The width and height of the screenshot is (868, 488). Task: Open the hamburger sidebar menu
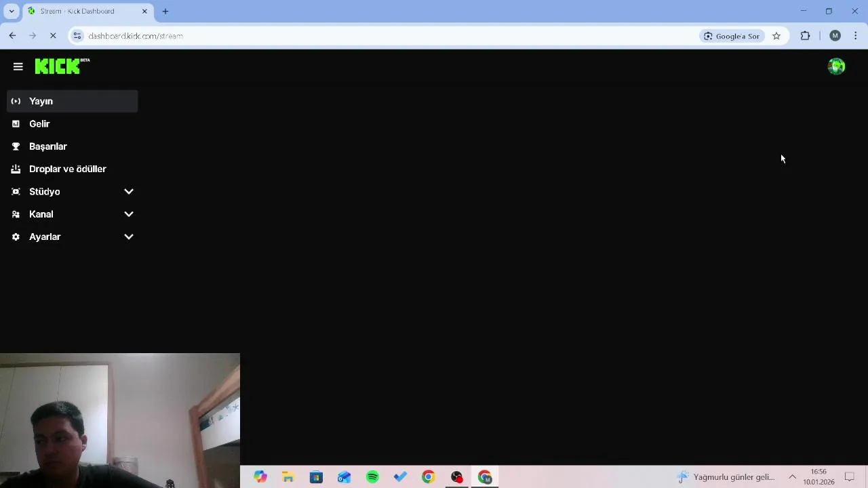click(18, 66)
